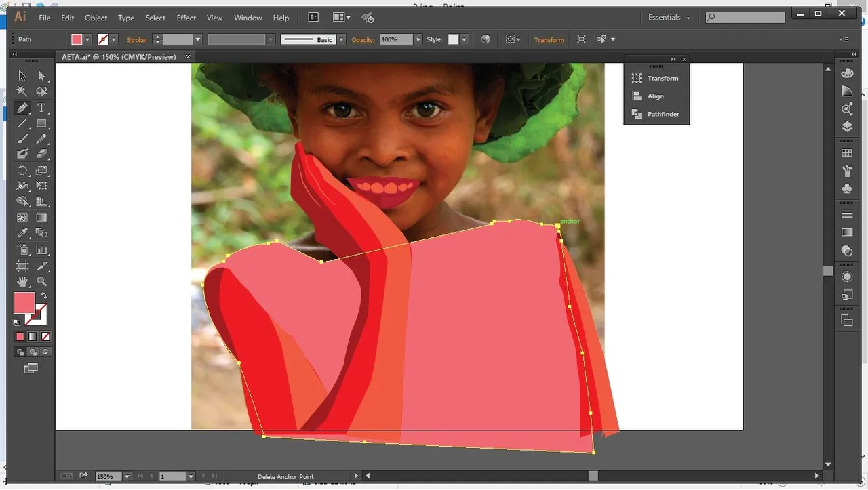Select the Zoom tool
The width and height of the screenshot is (868, 490).
tap(41, 281)
